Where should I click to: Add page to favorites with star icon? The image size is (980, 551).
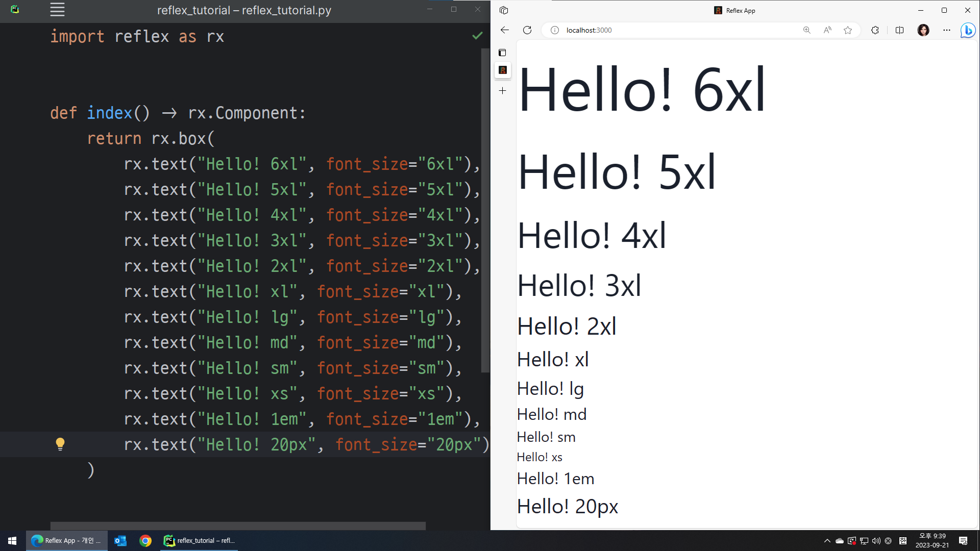click(x=848, y=30)
